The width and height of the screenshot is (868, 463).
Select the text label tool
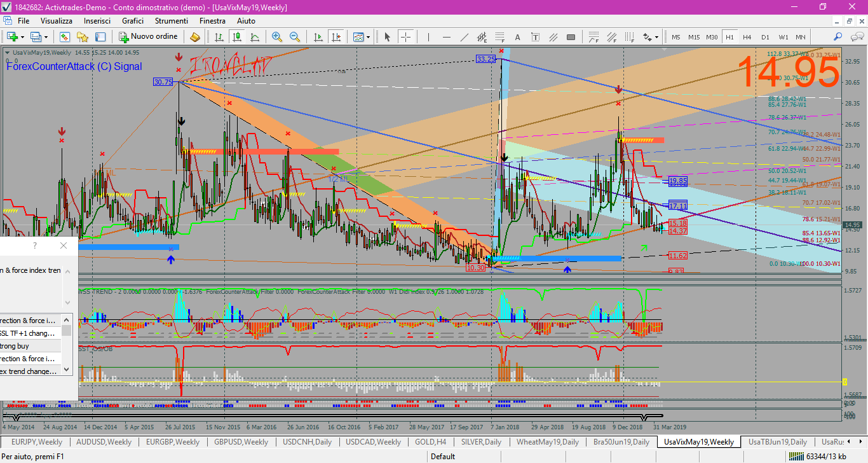(535, 37)
